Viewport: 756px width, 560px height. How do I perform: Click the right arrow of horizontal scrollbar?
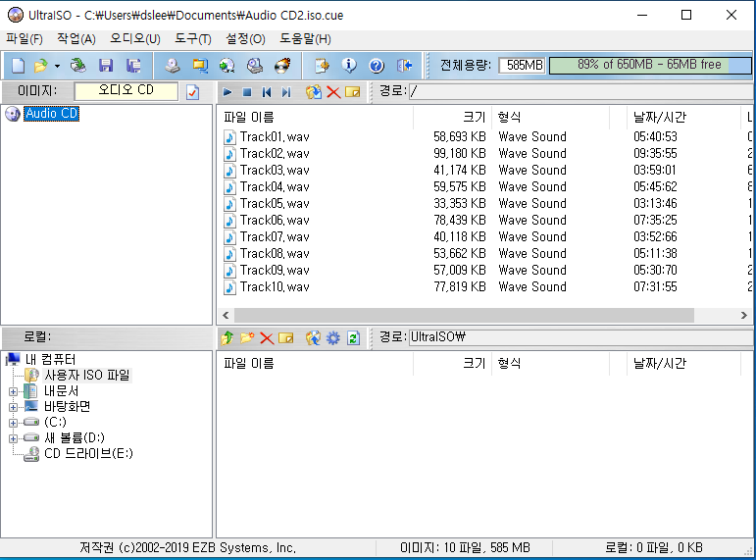744,316
